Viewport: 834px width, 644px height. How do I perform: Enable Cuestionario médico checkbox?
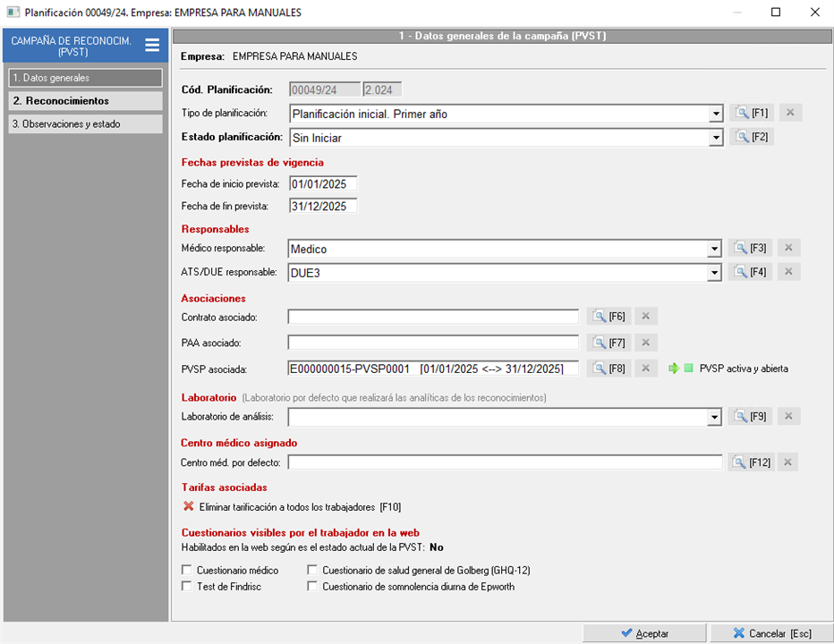pyautogui.click(x=187, y=570)
